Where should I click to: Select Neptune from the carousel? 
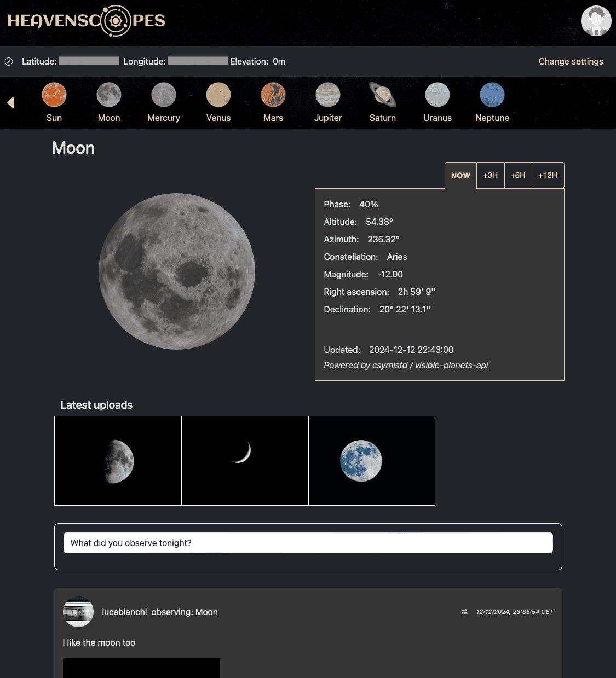[x=492, y=102]
